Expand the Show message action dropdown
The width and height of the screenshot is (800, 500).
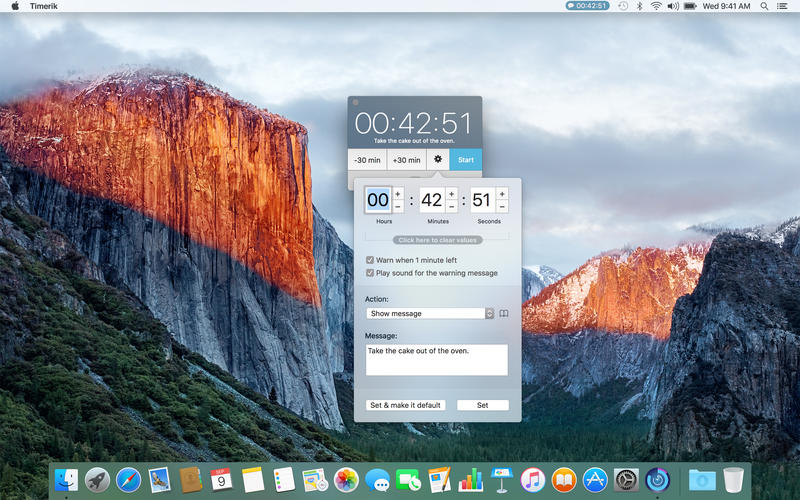click(x=430, y=313)
